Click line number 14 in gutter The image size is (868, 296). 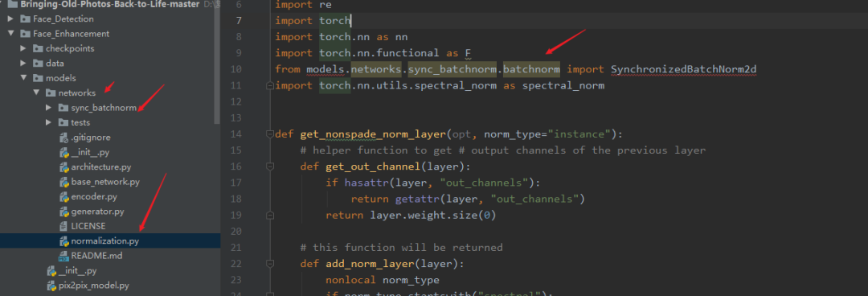pyautogui.click(x=235, y=134)
